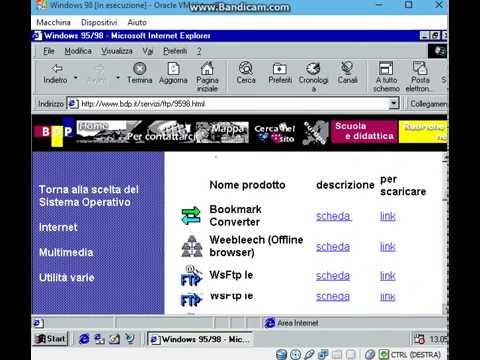Stop loading with the Termina button
Screen dimensions: 480x360
pyautogui.click(x=140, y=74)
